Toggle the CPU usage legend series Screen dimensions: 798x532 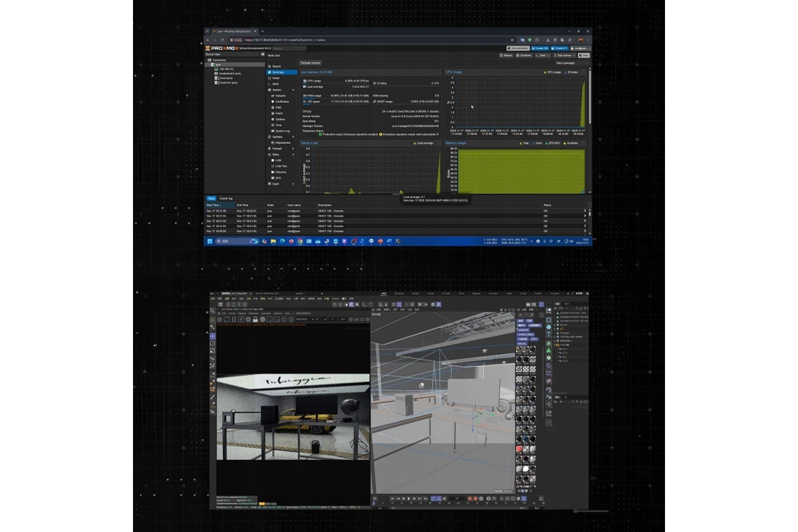tap(552, 72)
